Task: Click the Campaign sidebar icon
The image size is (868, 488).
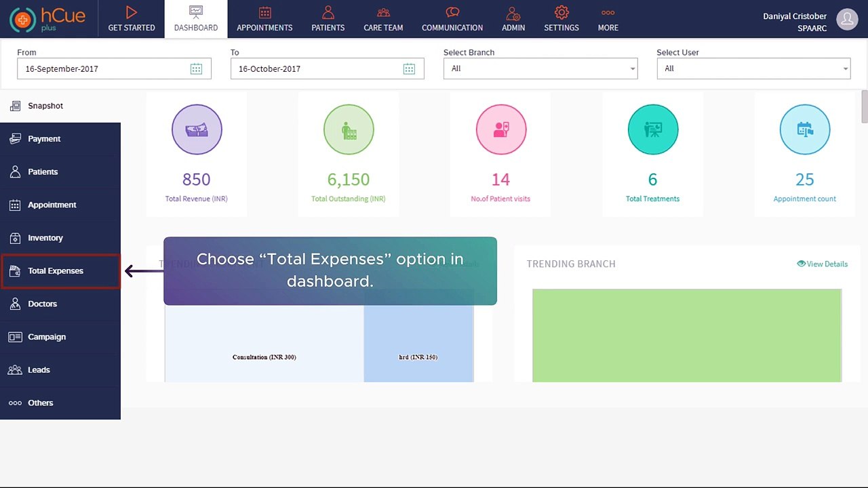Action: (15, 337)
